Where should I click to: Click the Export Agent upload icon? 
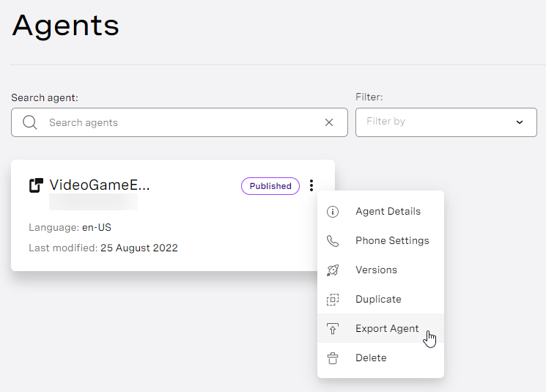(x=333, y=329)
